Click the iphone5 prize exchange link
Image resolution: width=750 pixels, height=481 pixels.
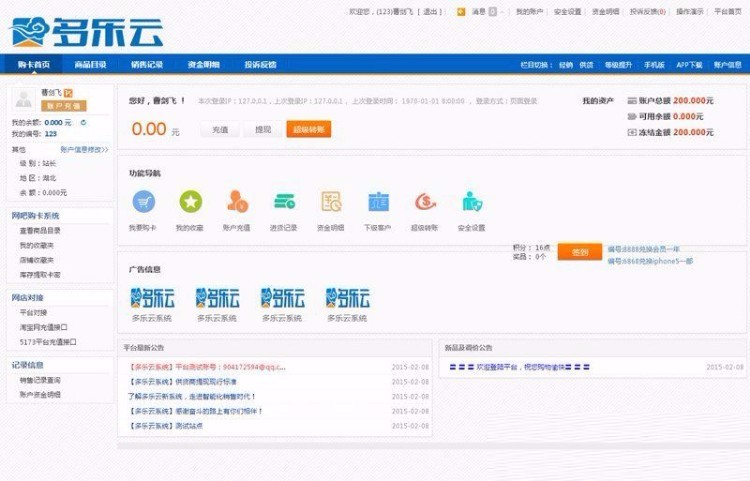651,261
